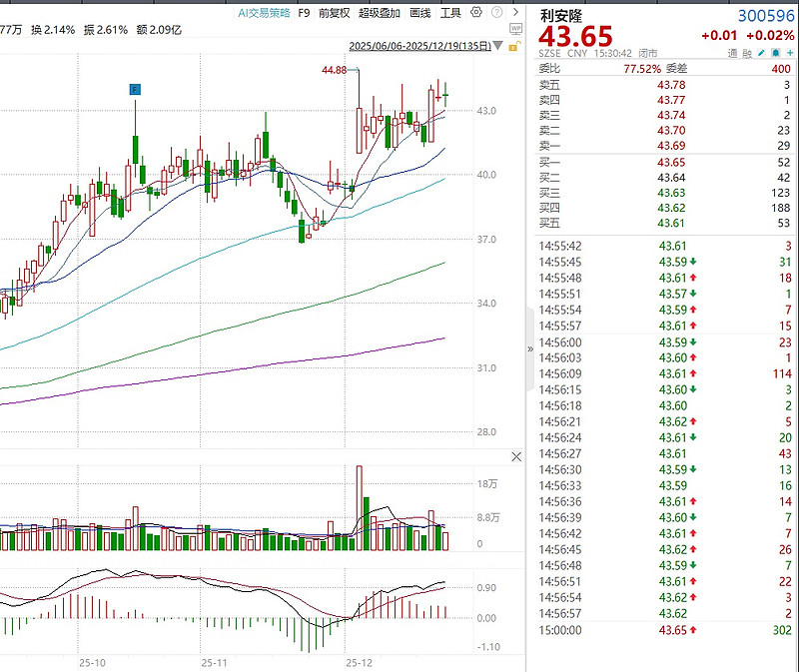Click the 融 margin tag
799x672 pixels.
(747, 54)
